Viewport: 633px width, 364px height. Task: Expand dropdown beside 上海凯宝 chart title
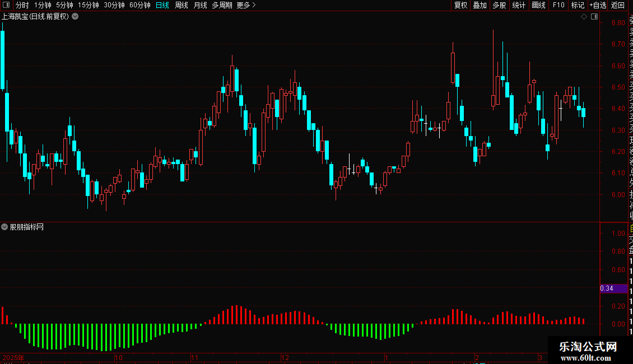75,17
